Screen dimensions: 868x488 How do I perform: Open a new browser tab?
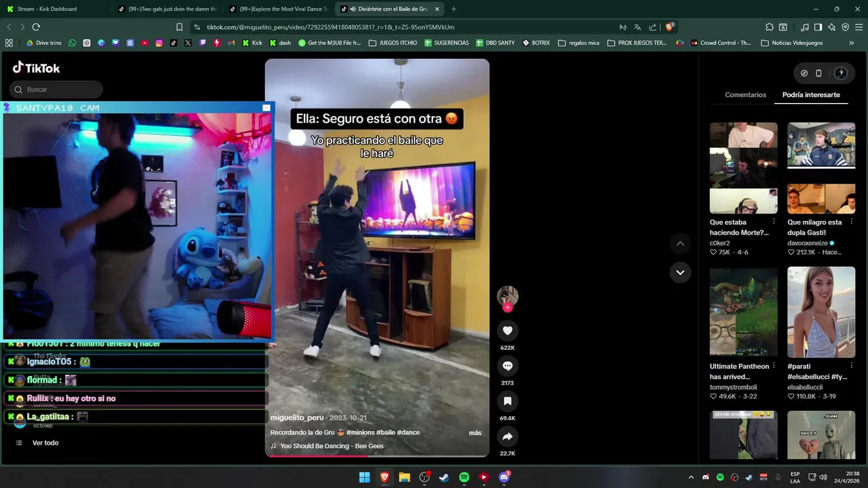point(454,9)
